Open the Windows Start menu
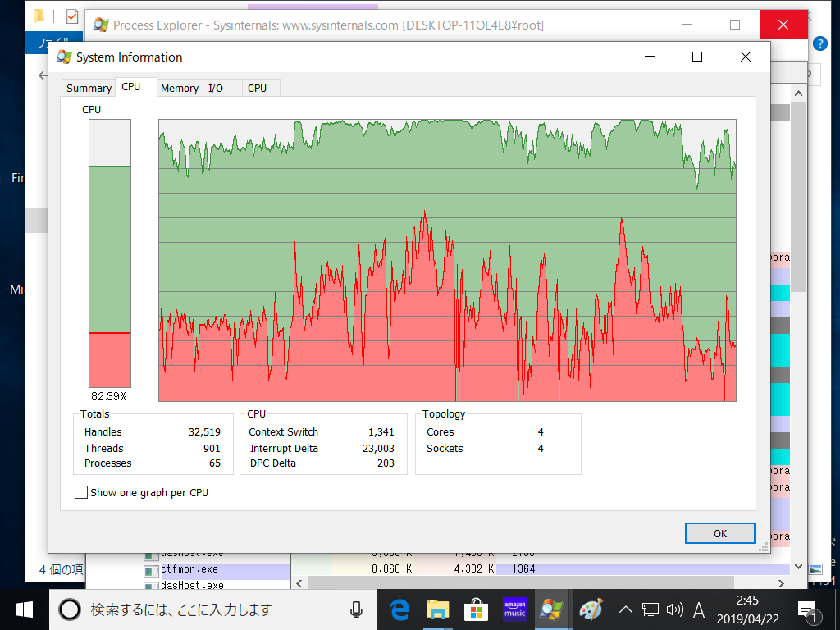The height and width of the screenshot is (630, 840). coord(25,609)
